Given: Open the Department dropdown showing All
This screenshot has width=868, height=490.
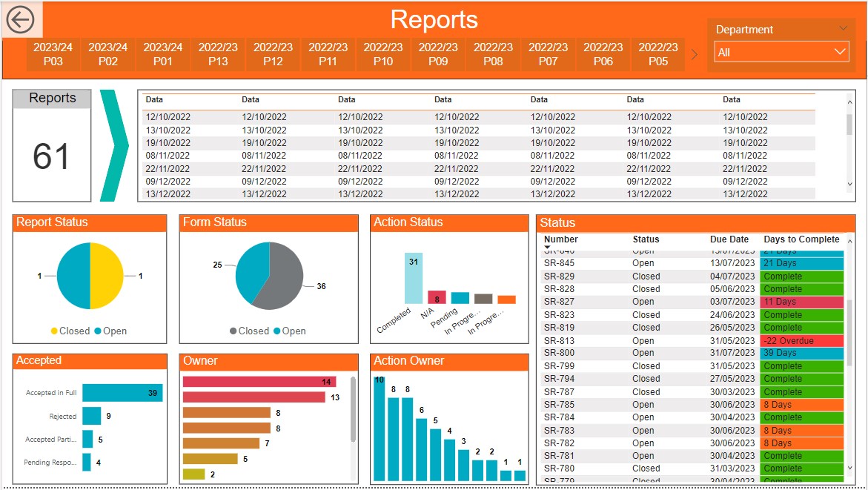Looking at the screenshot, I should tap(781, 53).
